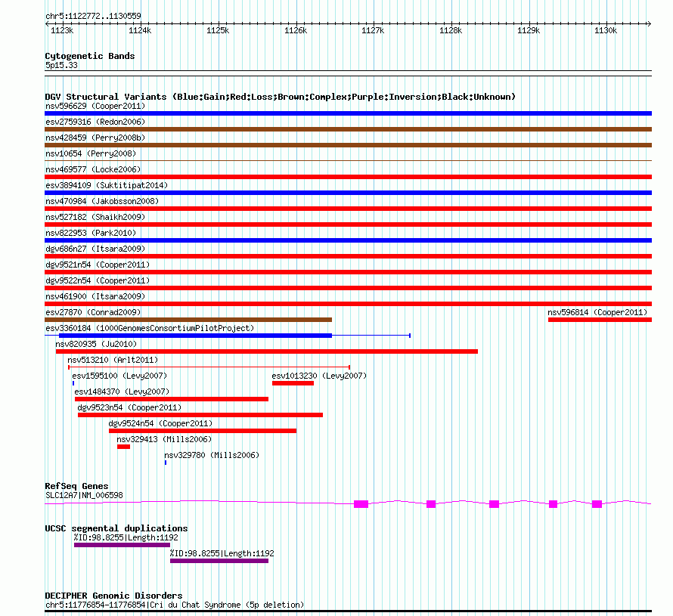
Task: Click the widest magenta exon block of SLC12A7
Action: pos(361,504)
